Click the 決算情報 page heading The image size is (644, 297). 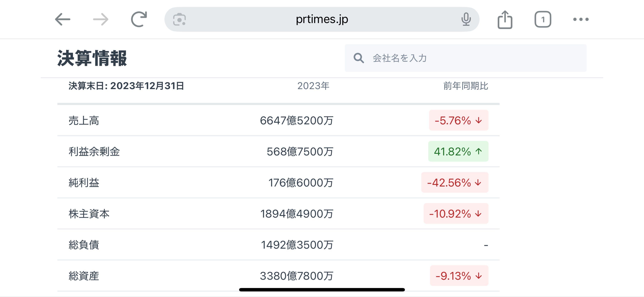92,58
